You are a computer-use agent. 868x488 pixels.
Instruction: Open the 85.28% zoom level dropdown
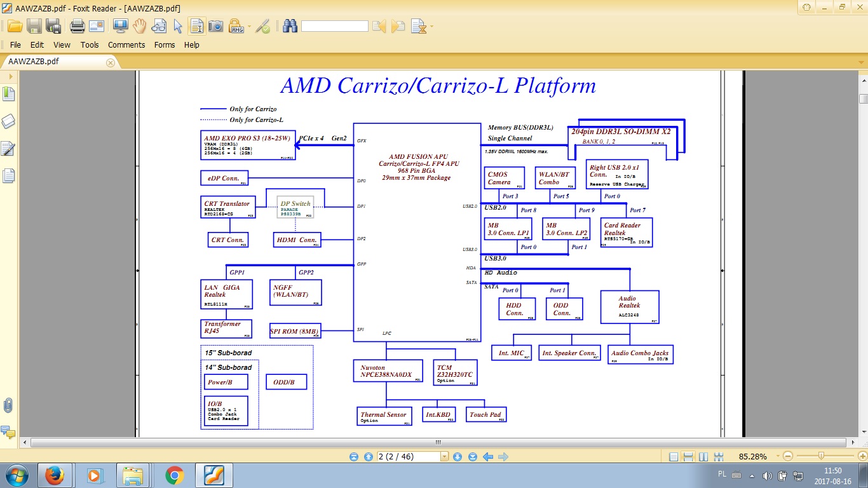[776, 456]
